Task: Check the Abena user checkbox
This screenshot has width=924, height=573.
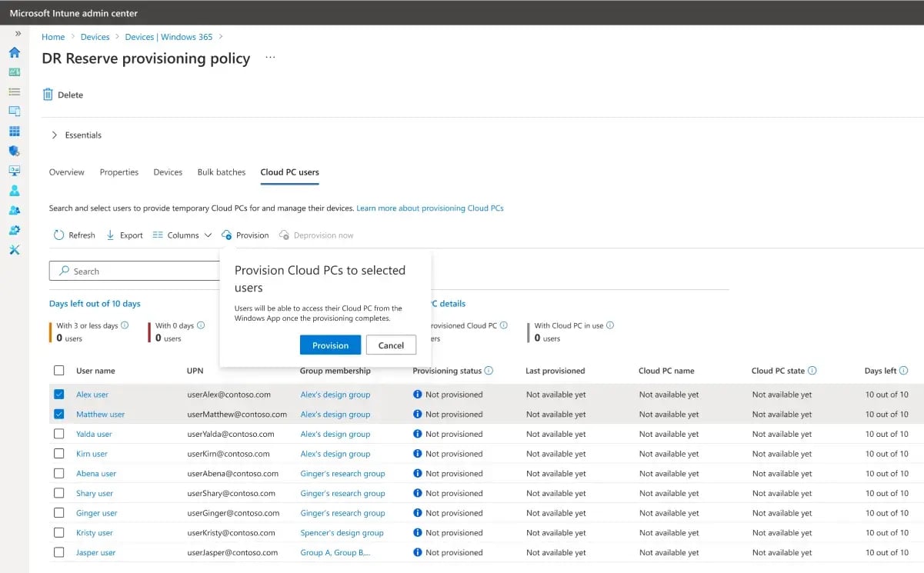Action: click(59, 474)
